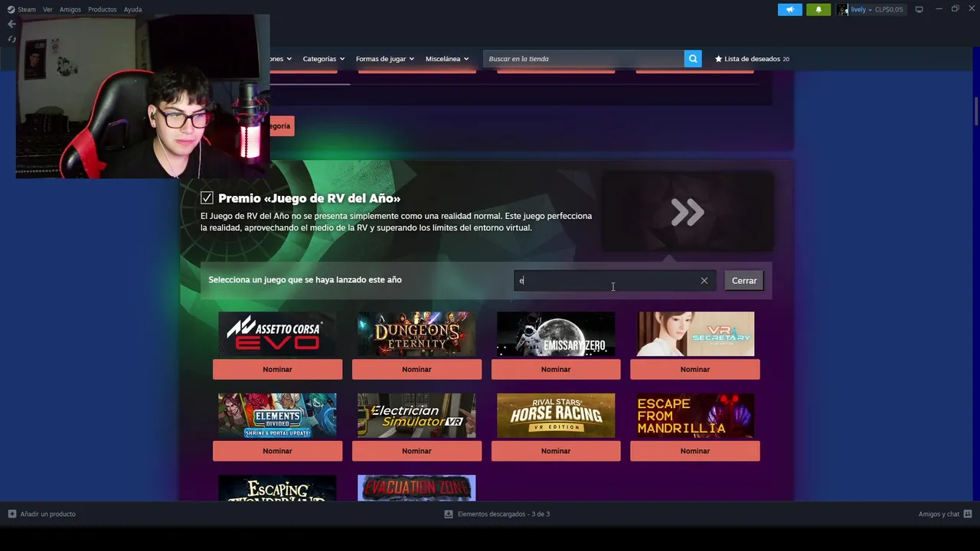Image resolution: width=980 pixels, height=551 pixels.
Task: Clear the game search field with X
Action: coord(704,281)
